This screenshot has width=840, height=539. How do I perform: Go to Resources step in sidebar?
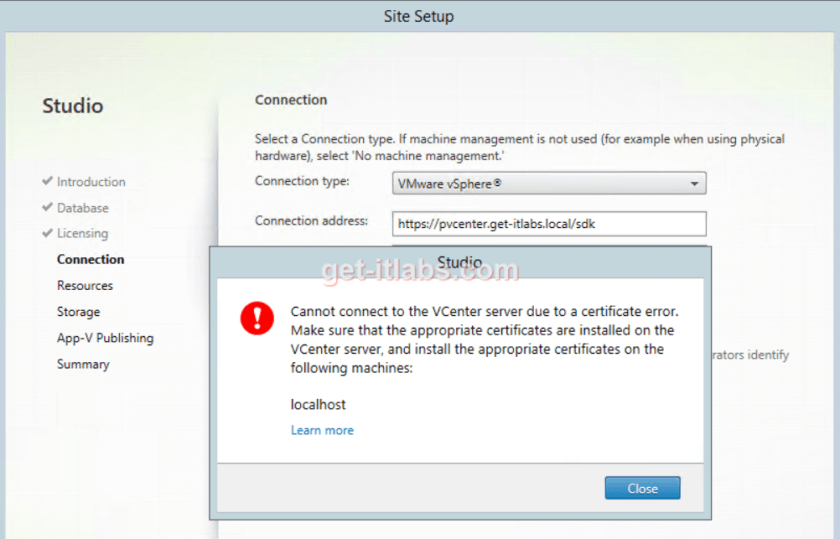(x=85, y=286)
